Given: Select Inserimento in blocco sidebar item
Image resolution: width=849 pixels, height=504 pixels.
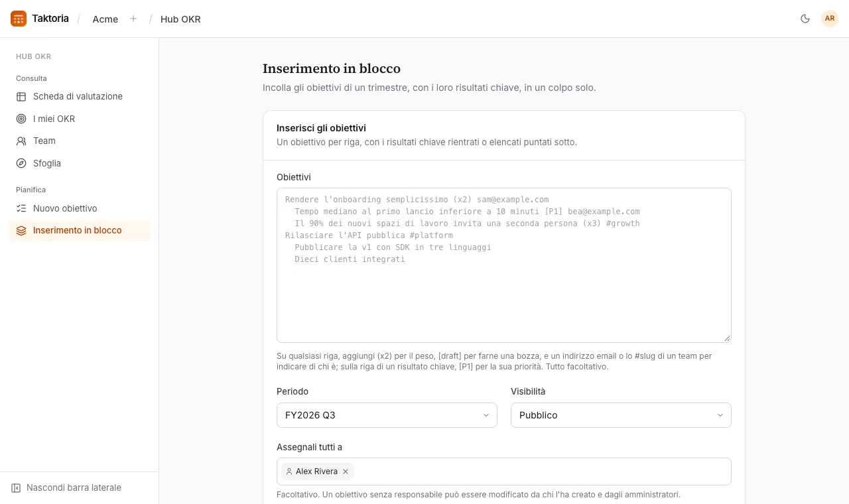Looking at the screenshot, I should (x=79, y=230).
